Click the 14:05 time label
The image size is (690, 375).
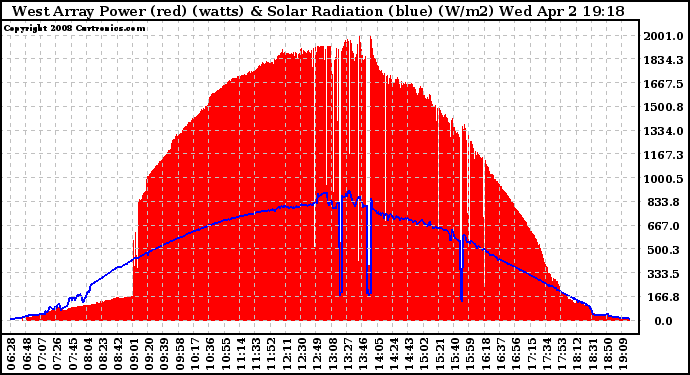(378, 354)
